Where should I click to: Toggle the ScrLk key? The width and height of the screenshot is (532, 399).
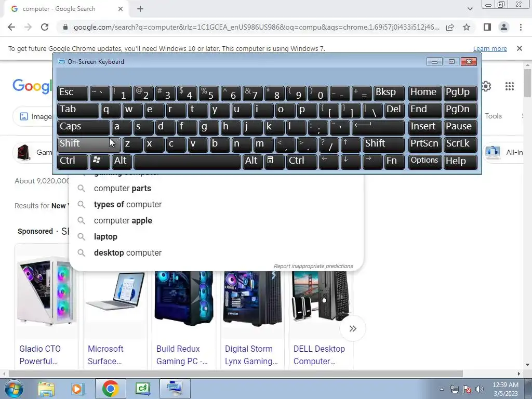click(x=460, y=144)
